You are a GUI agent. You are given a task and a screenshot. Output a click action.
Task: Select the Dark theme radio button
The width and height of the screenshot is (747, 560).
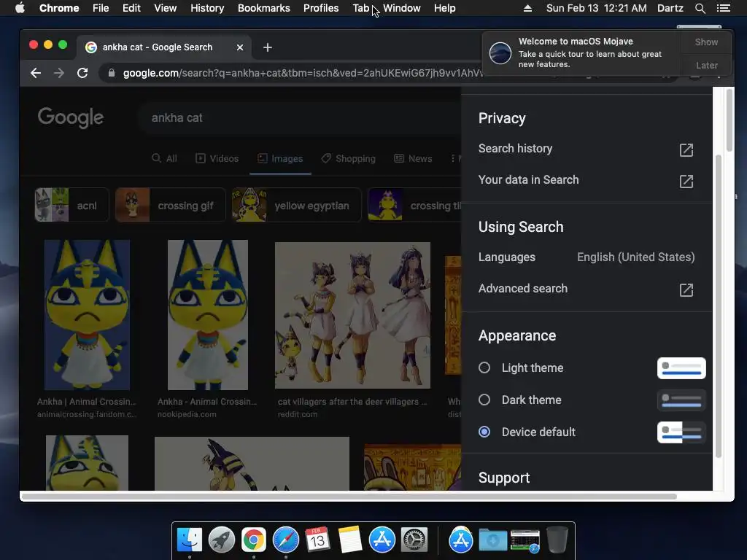pos(484,400)
